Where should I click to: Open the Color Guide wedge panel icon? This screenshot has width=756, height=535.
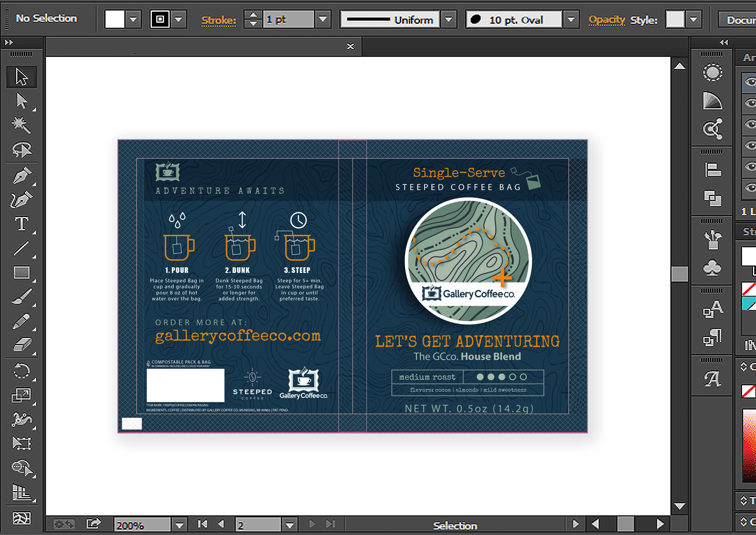[x=713, y=101]
